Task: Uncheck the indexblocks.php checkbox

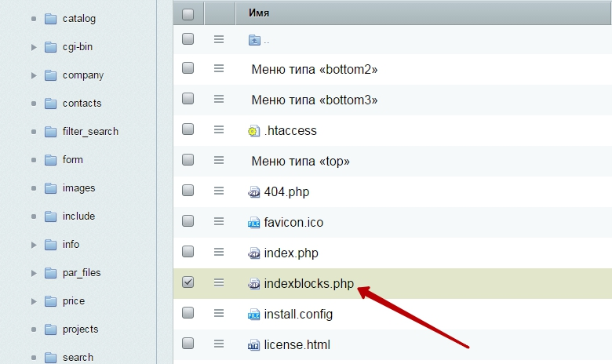Action: pos(188,282)
